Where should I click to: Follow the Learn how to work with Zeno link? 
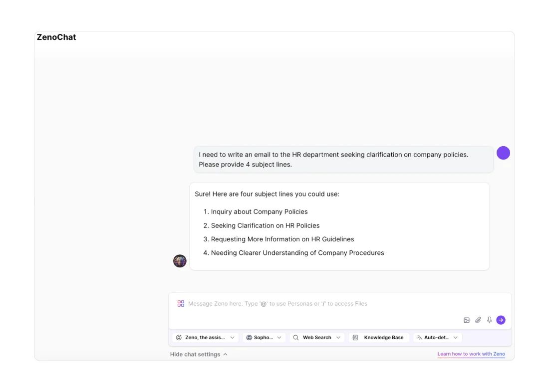tap(471, 354)
